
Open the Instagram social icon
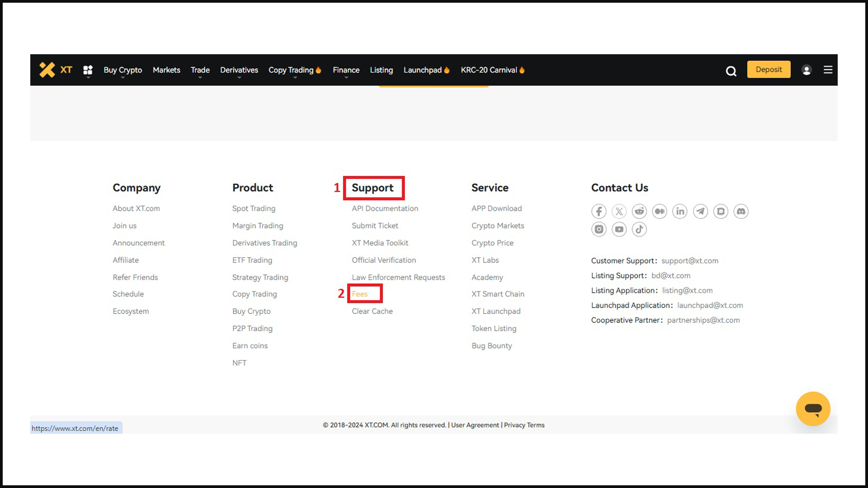click(599, 229)
